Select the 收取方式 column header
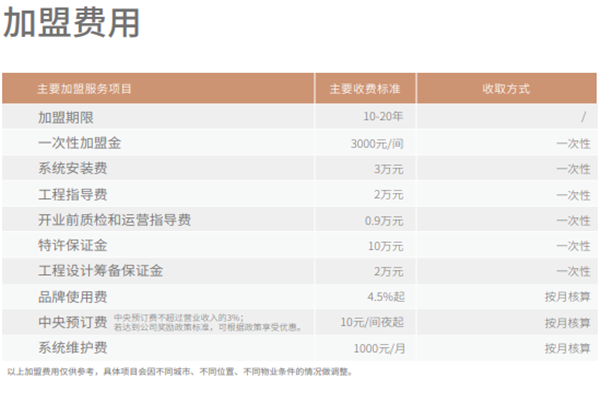Image resolution: width=600 pixels, height=400 pixels. pyautogui.click(x=505, y=89)
